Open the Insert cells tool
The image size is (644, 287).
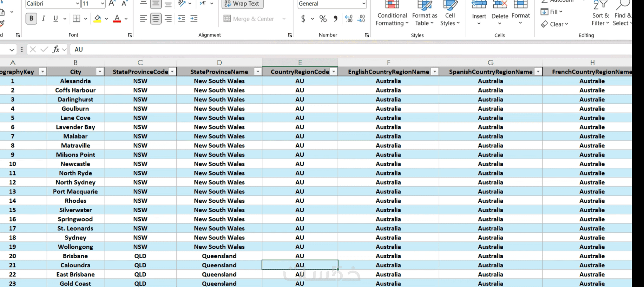(479, 13)
